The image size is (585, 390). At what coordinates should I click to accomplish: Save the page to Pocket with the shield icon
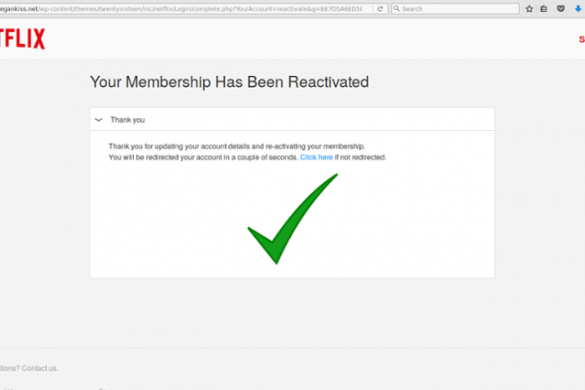coord(561,9)
